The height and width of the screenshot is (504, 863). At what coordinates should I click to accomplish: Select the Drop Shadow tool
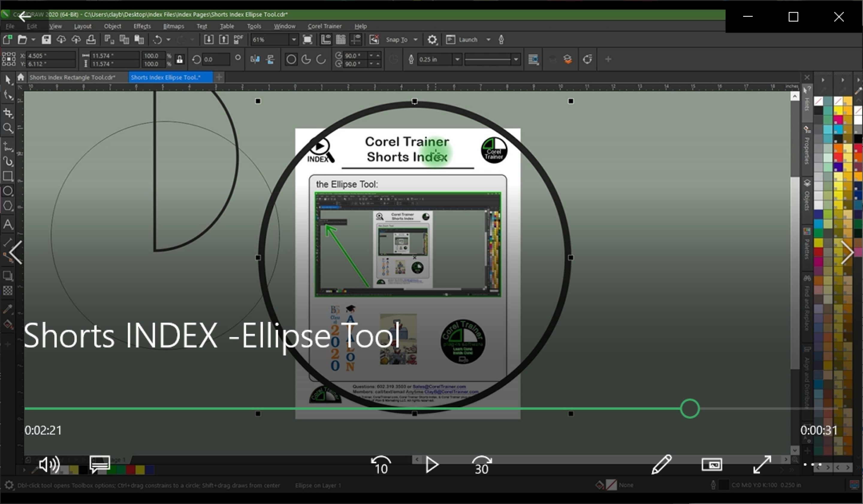click(8, 276)
